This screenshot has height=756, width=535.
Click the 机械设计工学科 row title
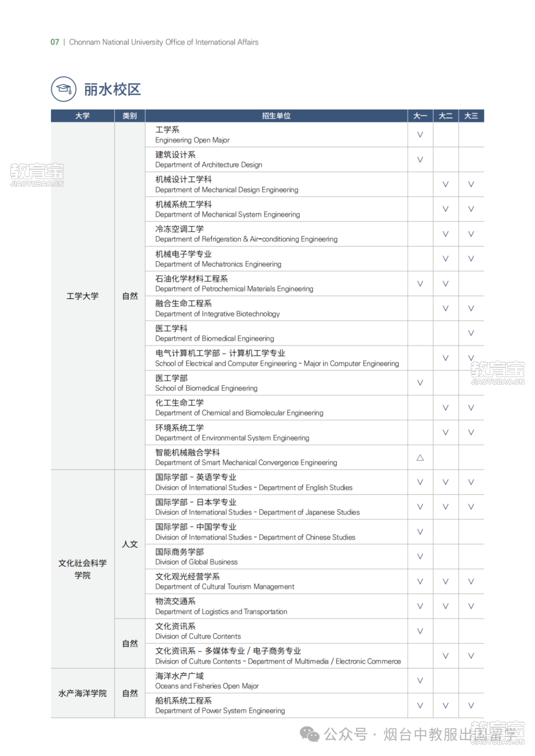tap(183, 179)
